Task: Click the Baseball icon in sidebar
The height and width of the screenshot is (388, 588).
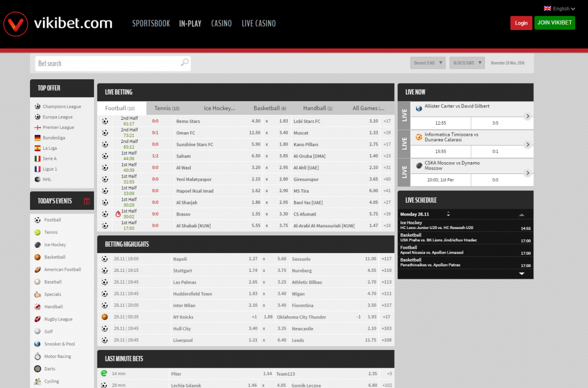Action: (x=37, y=282)
